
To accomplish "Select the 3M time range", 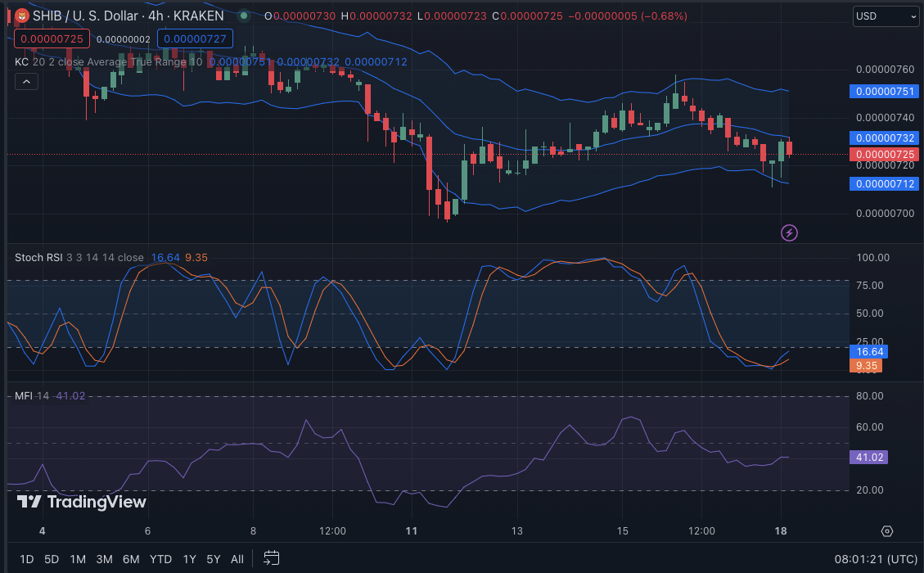I will (x=104, y=559).
